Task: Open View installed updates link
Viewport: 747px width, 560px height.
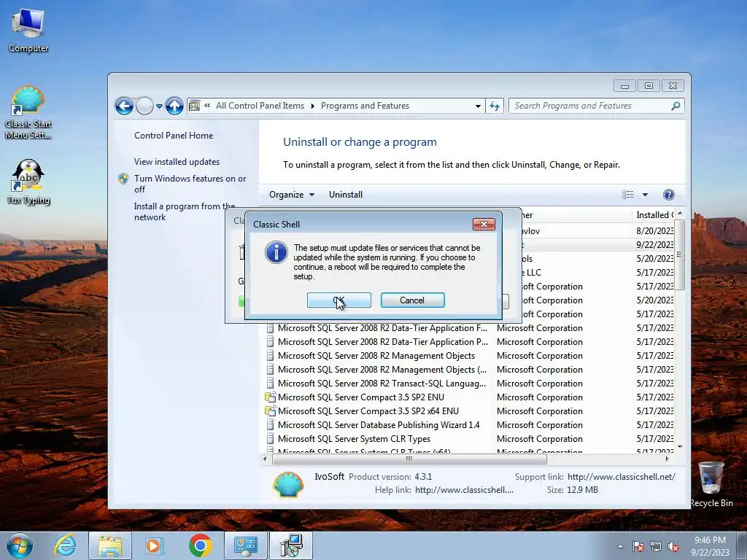Action: [x=177, y=161]
